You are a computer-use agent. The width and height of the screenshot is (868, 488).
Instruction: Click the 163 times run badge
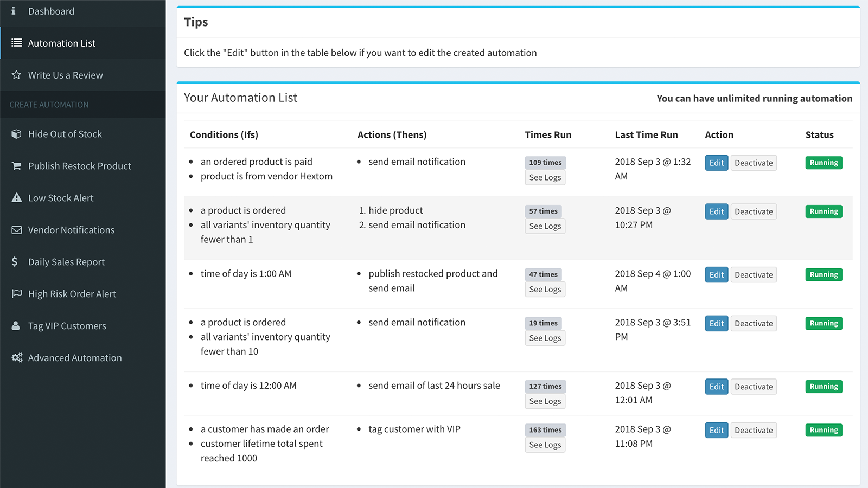point(545,430)
